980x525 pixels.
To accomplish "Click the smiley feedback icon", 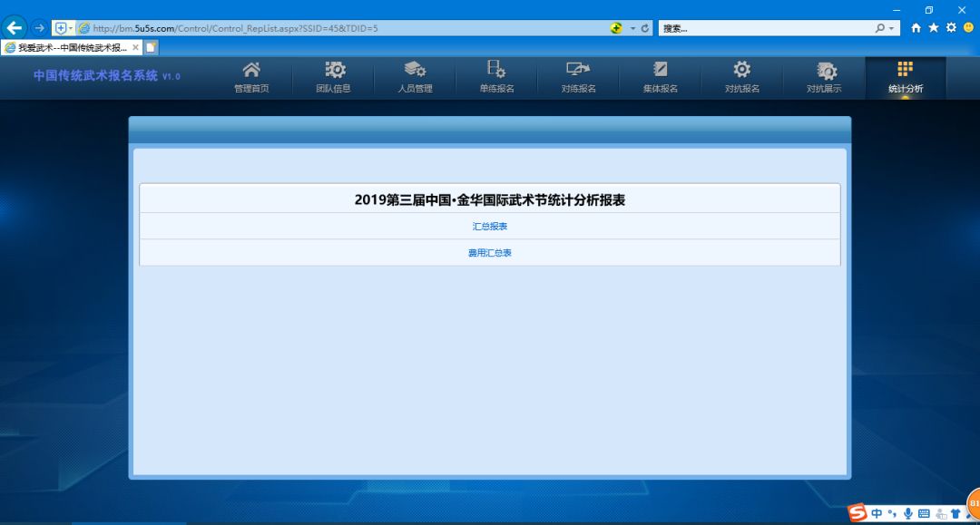I will (x=969, y=27).
